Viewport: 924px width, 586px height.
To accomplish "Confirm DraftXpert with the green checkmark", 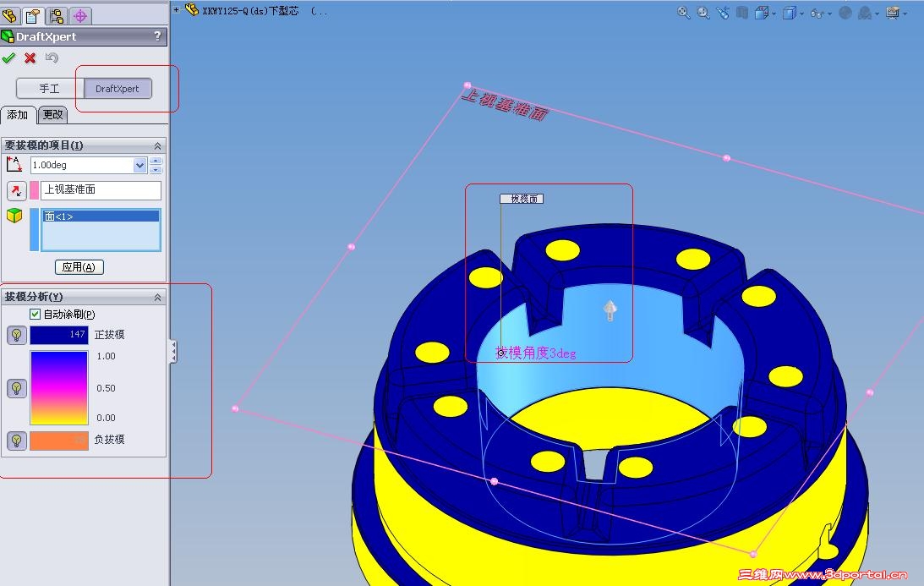I will coord(8,58).
